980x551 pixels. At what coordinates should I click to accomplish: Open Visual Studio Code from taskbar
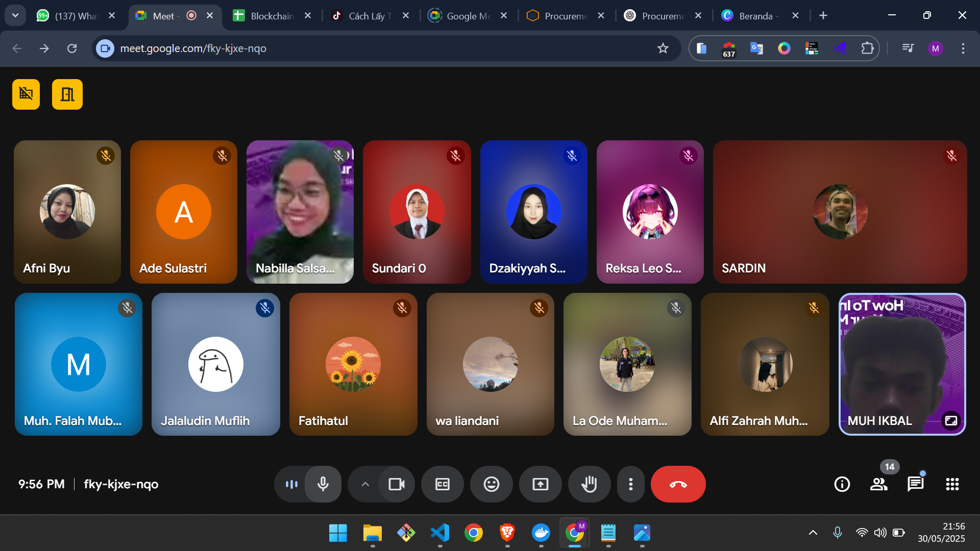(440, 533)
